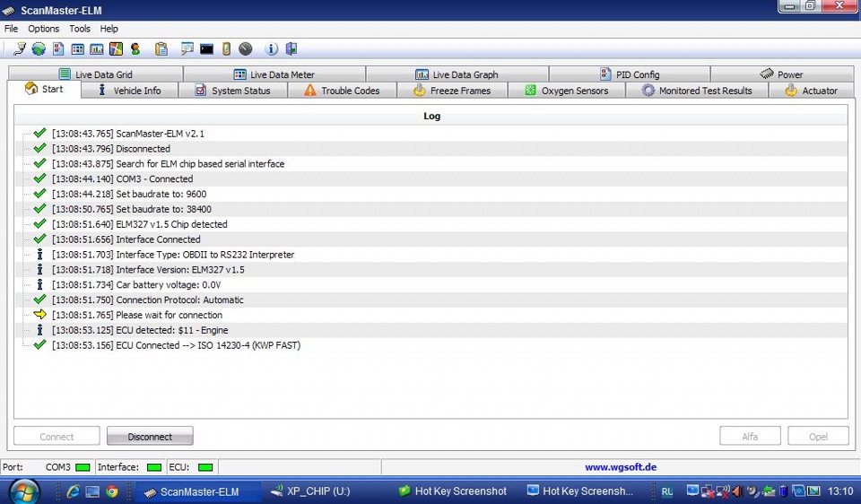Select log row 'Interface Type: OBDII to RS232 Interpreter'
The image size is (861, 504).
tap(431, 255)
